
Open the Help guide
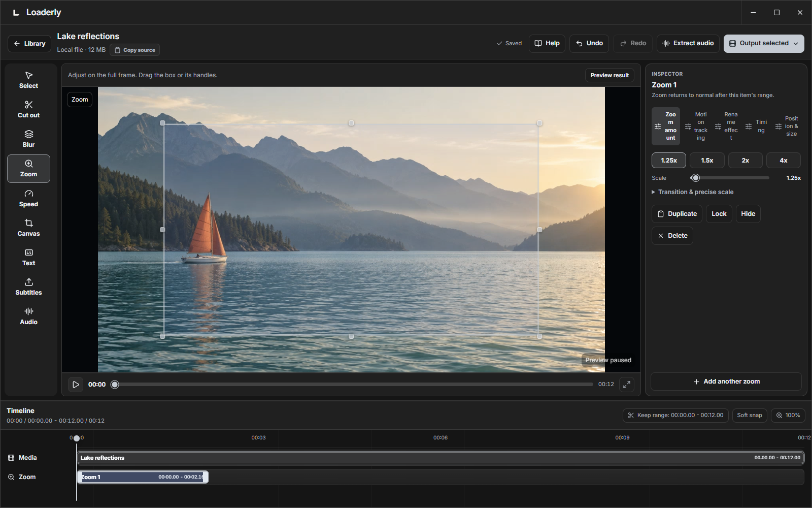click(x=547, y=43)
